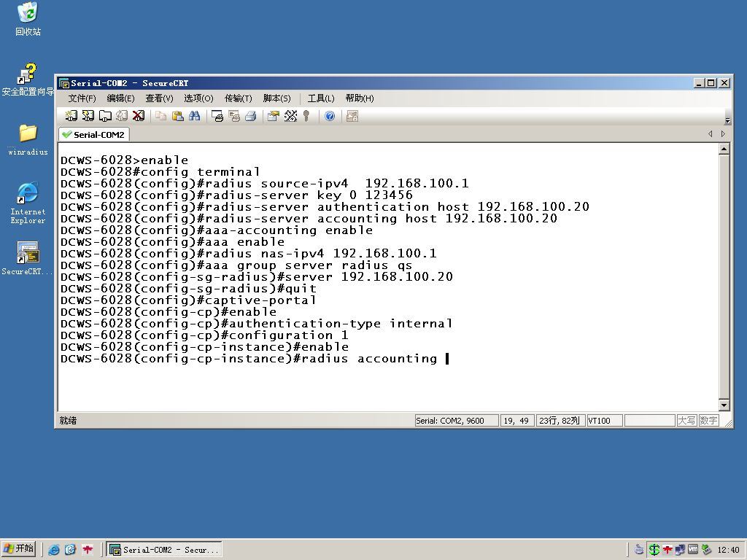This screenshot has height=560, width=747.
Task: Click the Disconnect red X icon
Action: [138, 116]
